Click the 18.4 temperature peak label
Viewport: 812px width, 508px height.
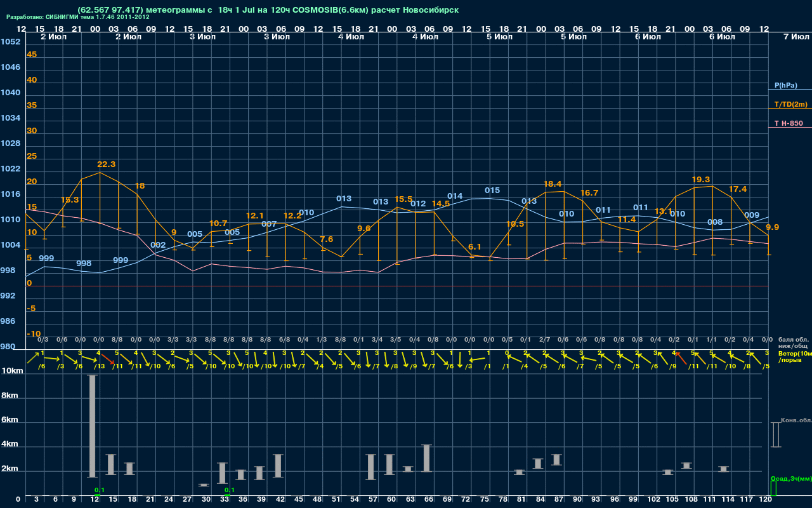click(x=553, y=184)
